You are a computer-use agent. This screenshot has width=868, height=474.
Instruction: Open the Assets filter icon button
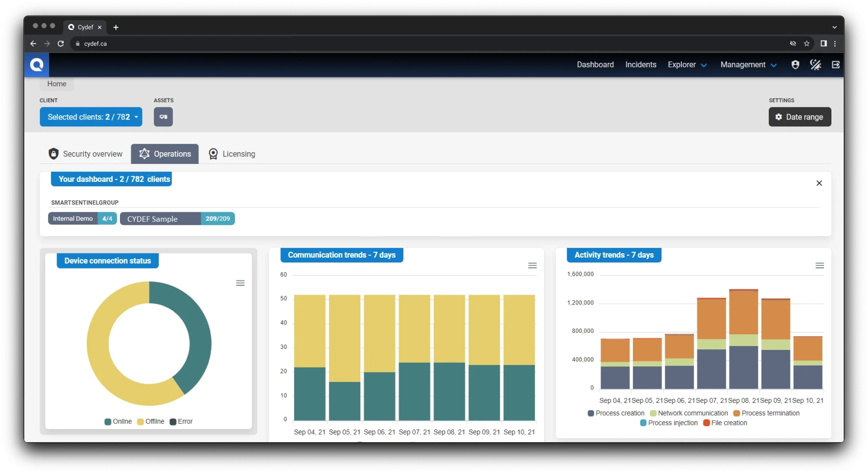[x=163, y=117]
